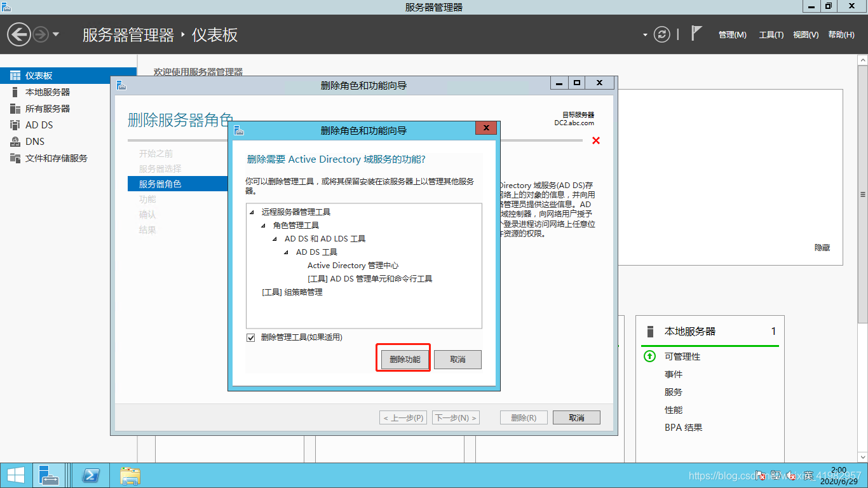This screenshot has height=488, width=868.
Task: Click the AD DS sidebar icon
Action: click(15, 125)
